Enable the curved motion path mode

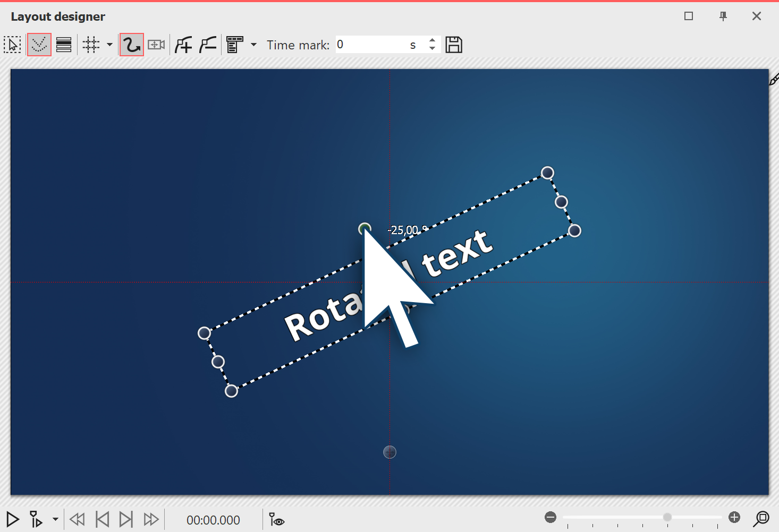131,44
